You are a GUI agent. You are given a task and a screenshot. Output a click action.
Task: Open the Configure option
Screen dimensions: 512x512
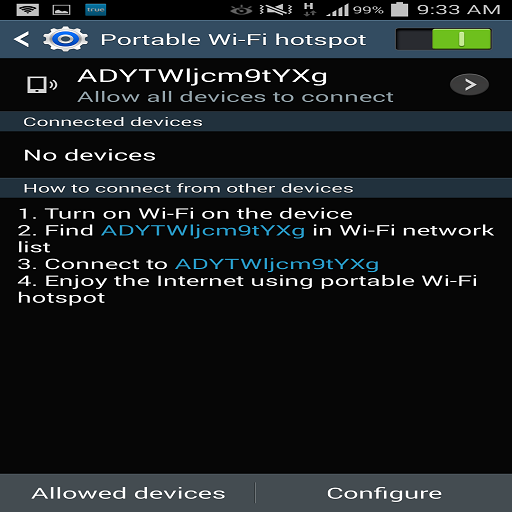coord(384,493)
